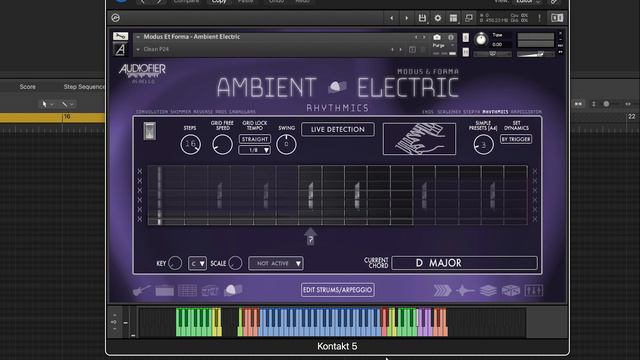This screenshot has height=360, width=640.
Task: Click the KEY knob
Action: point(175,263)
